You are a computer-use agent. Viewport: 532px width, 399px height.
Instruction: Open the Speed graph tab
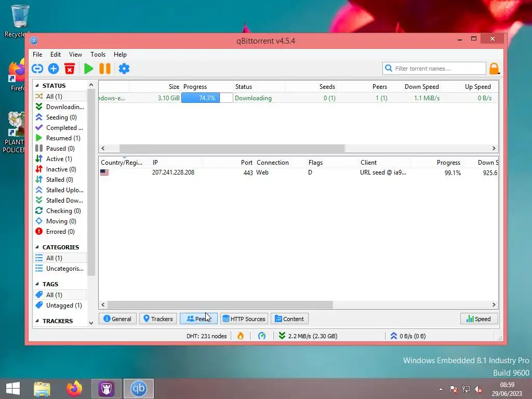tap(478, 318)
